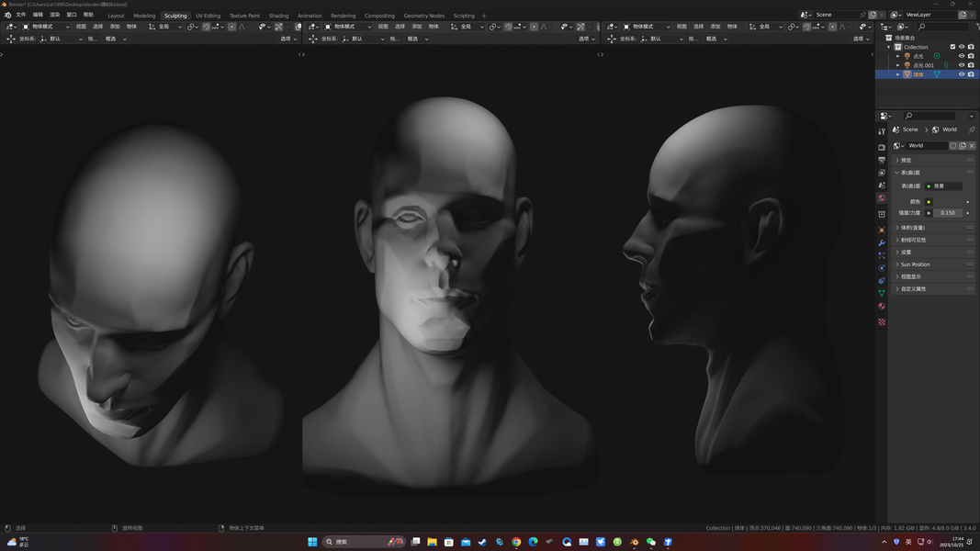Open the Scene properties tab
Image resolution: width=980 pixels, height=551 pixels.
[881, 185]
